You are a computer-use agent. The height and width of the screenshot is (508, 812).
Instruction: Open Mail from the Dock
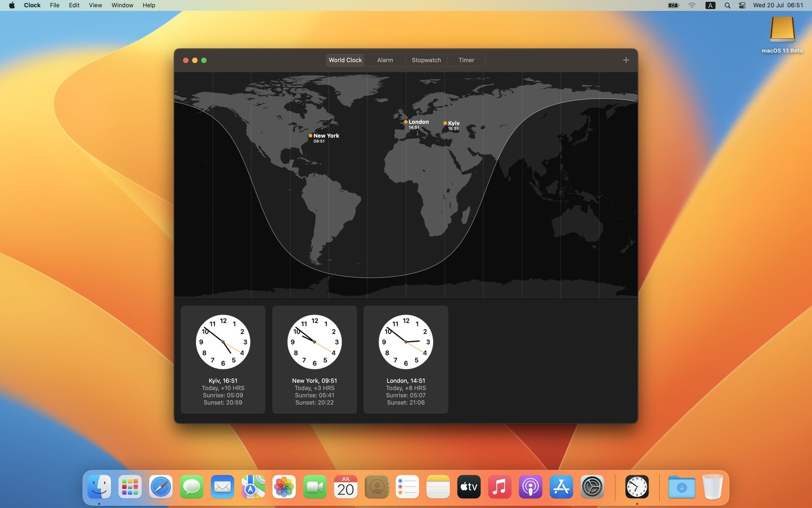[222, 487]
